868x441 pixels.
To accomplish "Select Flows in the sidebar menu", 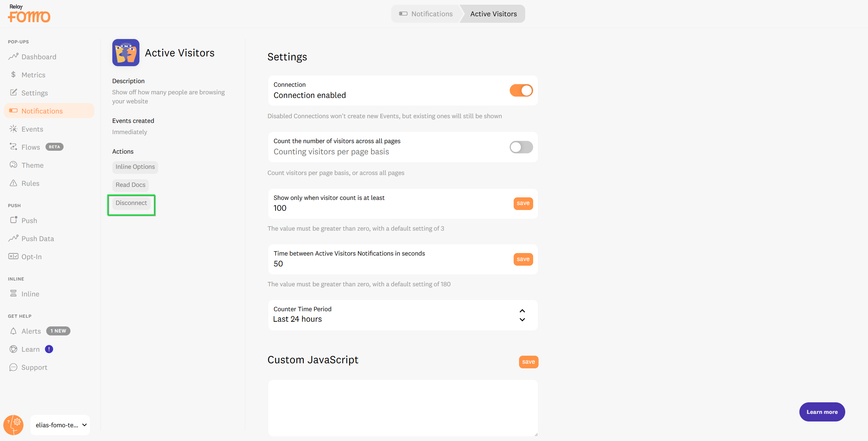I will (x=31, y=147).
